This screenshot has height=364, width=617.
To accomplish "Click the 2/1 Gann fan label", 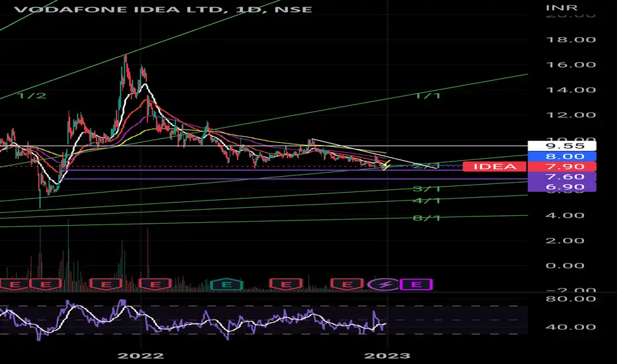I will click(x=427, y=165).
